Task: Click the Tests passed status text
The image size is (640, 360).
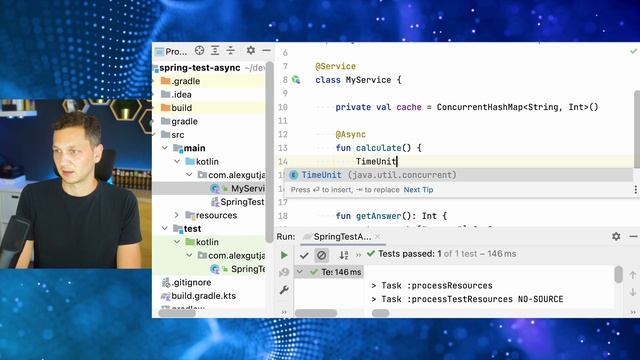Action: [447, 254]
